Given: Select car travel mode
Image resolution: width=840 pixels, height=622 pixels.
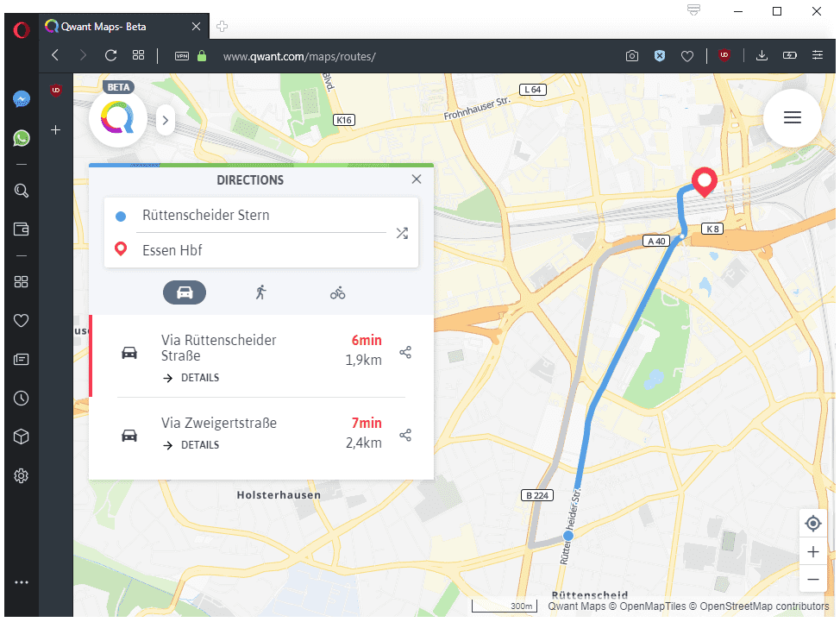Looking at the screenshot, I should [185, 292].
